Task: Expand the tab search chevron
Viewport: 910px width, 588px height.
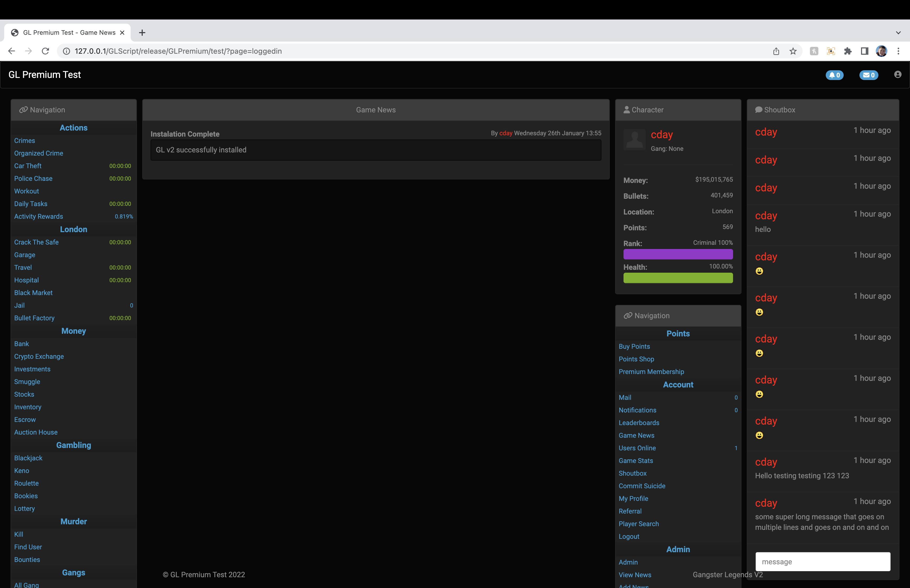Action: (x=898, y=33)
